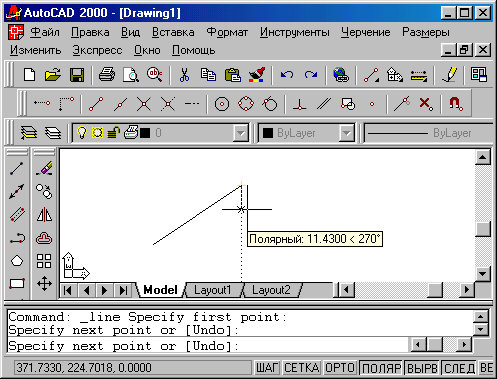Click the Print icon in toolbar
The image size is (497, 379).
pos(107,75)
